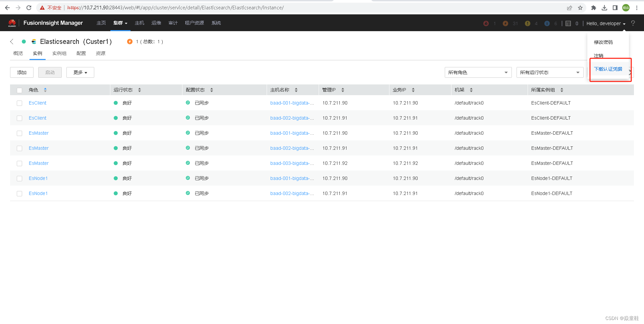The image size is (644, 324).
Task: Check the EsMaster row with IP 10.7.211.91
Action: pos(19,148)
